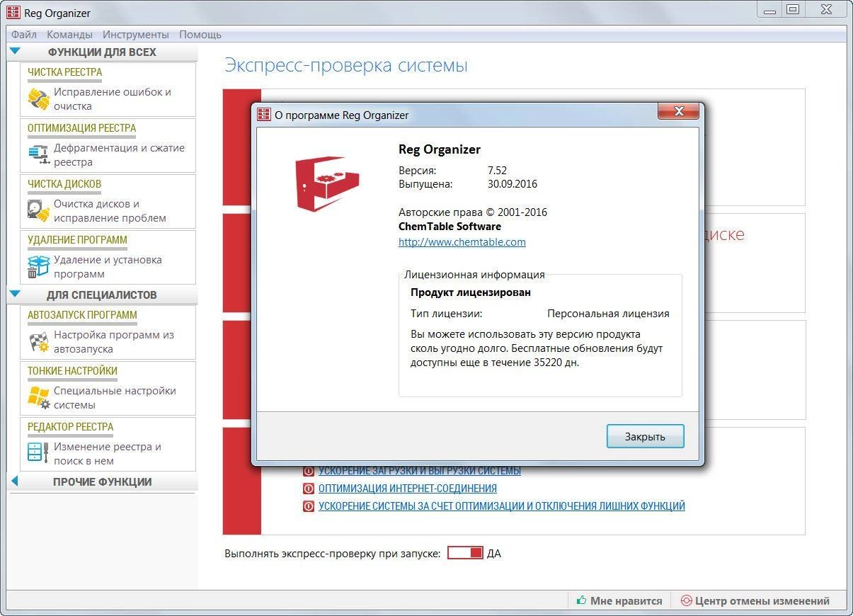Click the system speedup by disabling functions link

click(502, 506)
